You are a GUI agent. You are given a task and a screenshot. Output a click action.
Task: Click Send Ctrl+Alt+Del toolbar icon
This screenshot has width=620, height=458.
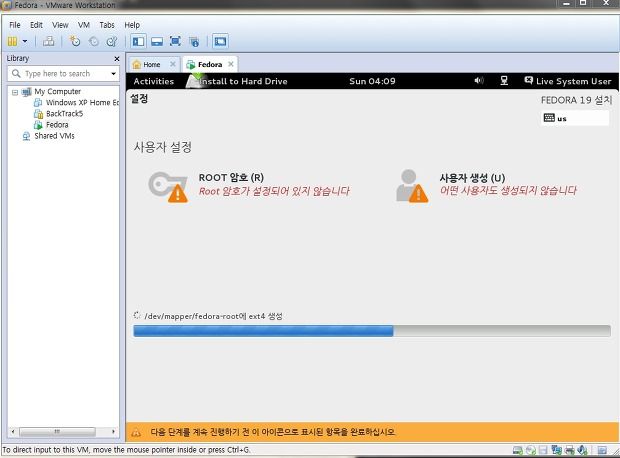(x=49, y=41)
